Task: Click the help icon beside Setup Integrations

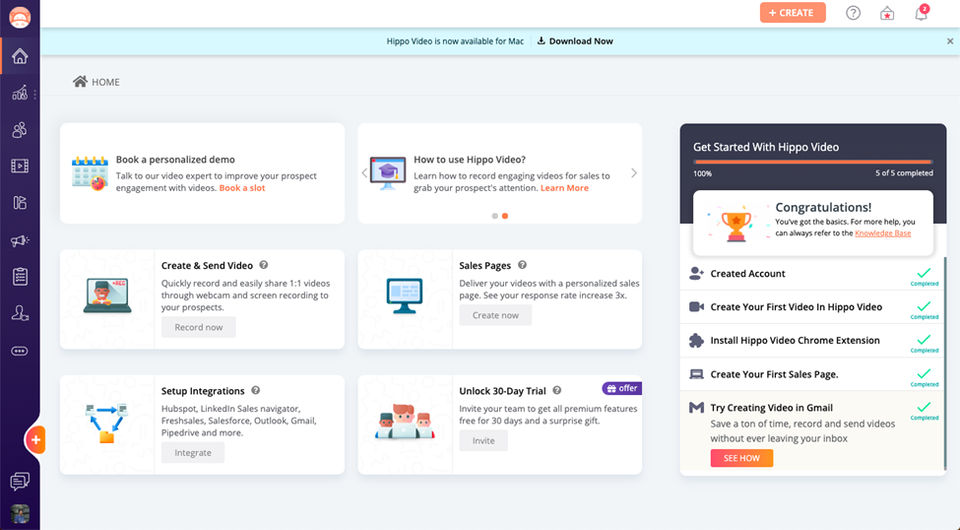Action: (x=256, y=390)
